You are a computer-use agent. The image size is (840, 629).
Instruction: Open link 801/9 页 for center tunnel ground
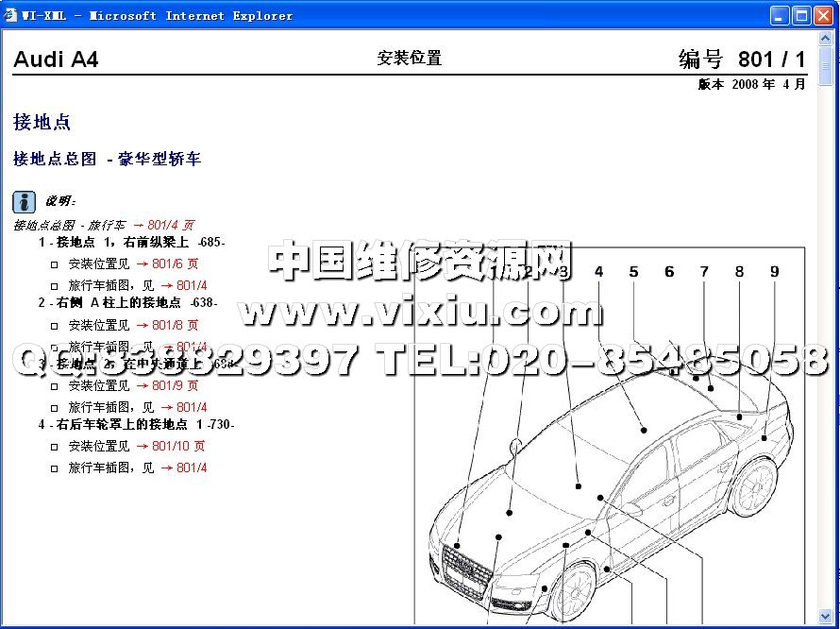pos(167,385)
